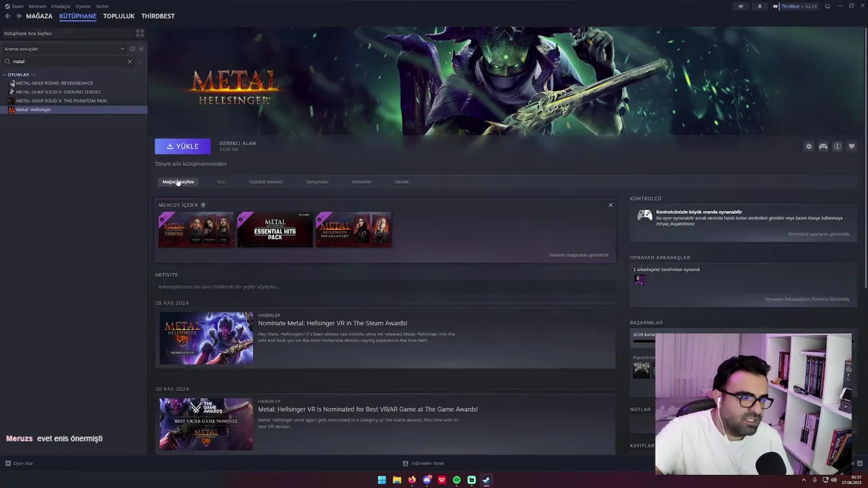The height and width of the screenshot is (488, 868).
Task: Clear the library search text
Action: (130, 62)
